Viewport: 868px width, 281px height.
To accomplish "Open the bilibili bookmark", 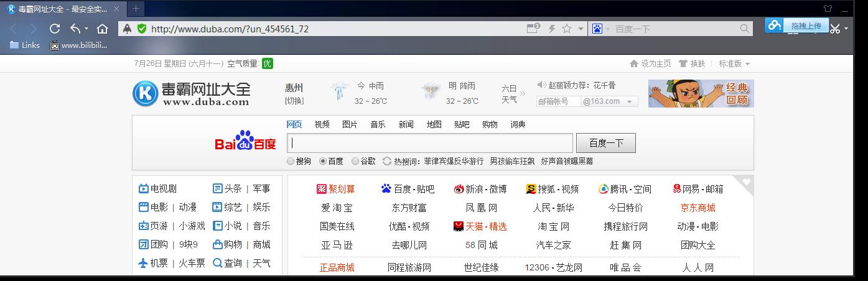I will pos(78,45).
